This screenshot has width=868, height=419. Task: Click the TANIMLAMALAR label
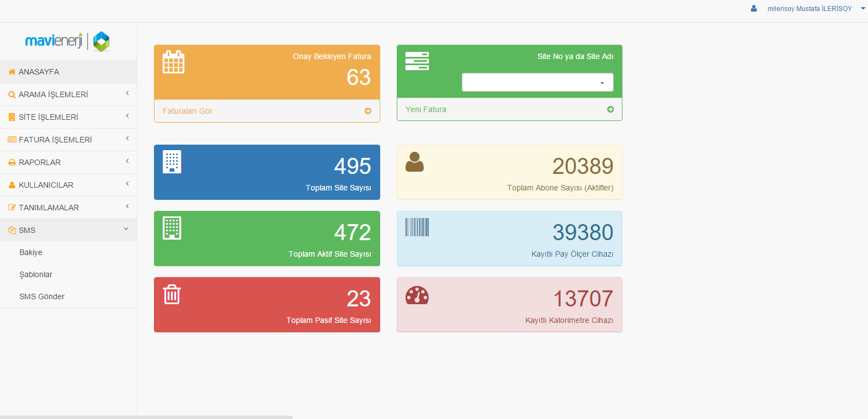[x=49, y=208]
